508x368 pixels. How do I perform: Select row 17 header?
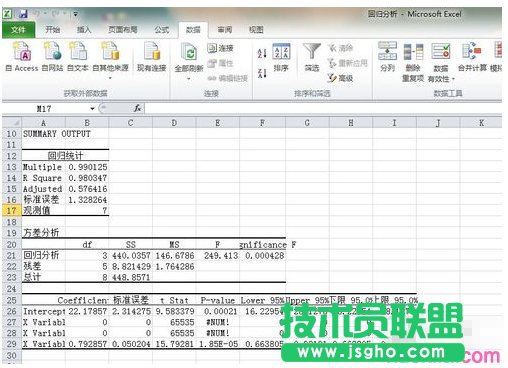12,211
